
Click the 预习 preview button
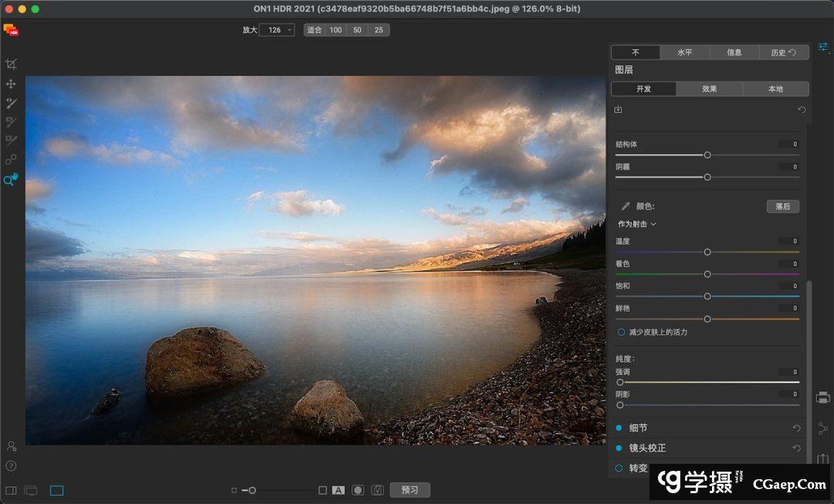coord(409,490)
